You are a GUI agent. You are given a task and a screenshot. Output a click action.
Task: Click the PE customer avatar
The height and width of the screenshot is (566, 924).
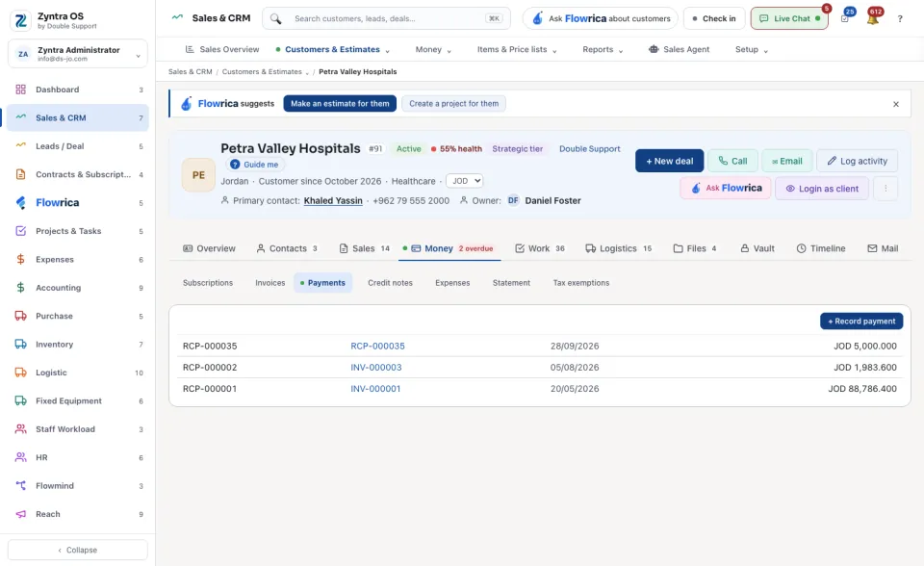pos(198,175)
